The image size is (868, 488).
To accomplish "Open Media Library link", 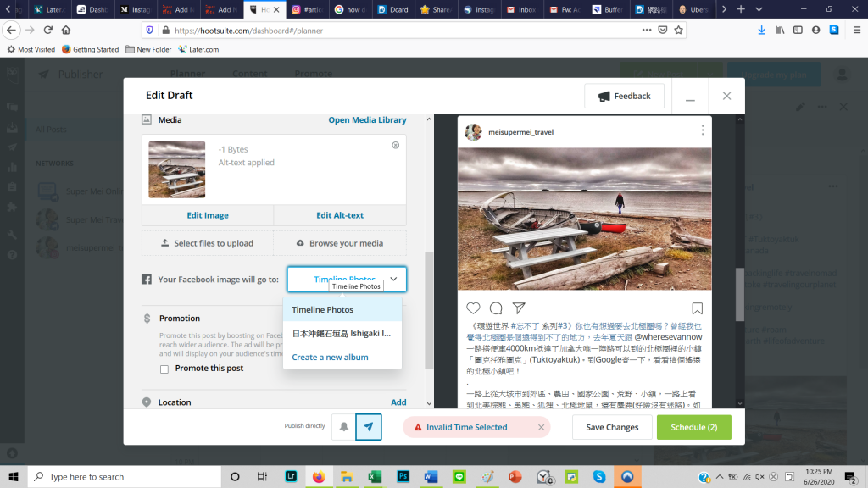I will click(367, 120).
